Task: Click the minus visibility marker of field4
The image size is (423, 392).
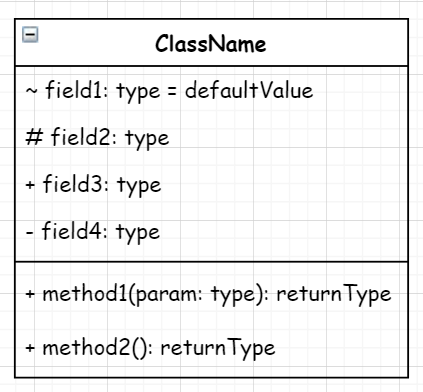Action: (29, 232)
